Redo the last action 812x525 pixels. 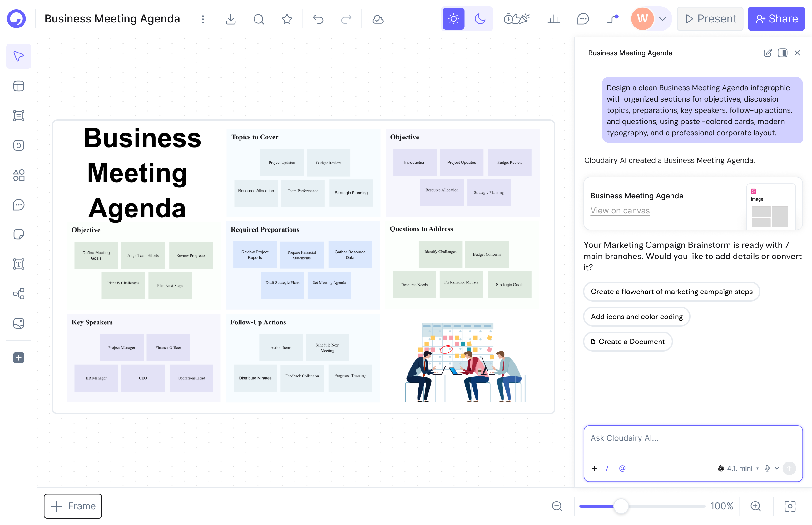346,19
